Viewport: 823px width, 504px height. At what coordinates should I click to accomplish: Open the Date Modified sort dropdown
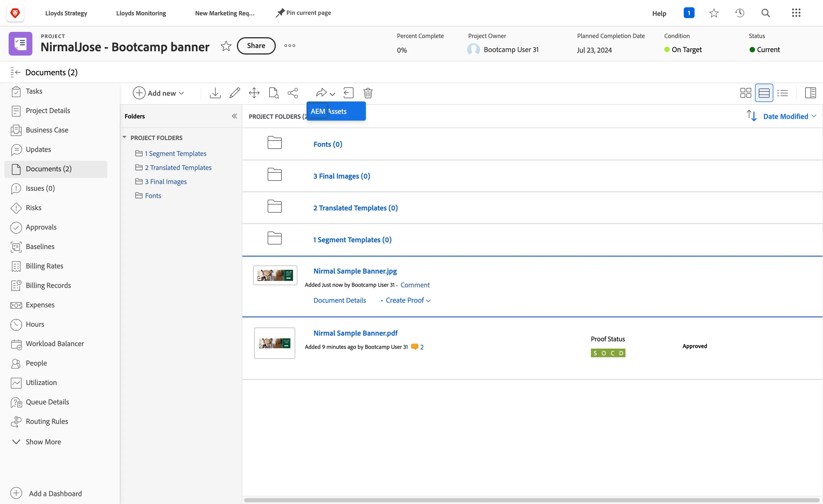tap(790, 116)
